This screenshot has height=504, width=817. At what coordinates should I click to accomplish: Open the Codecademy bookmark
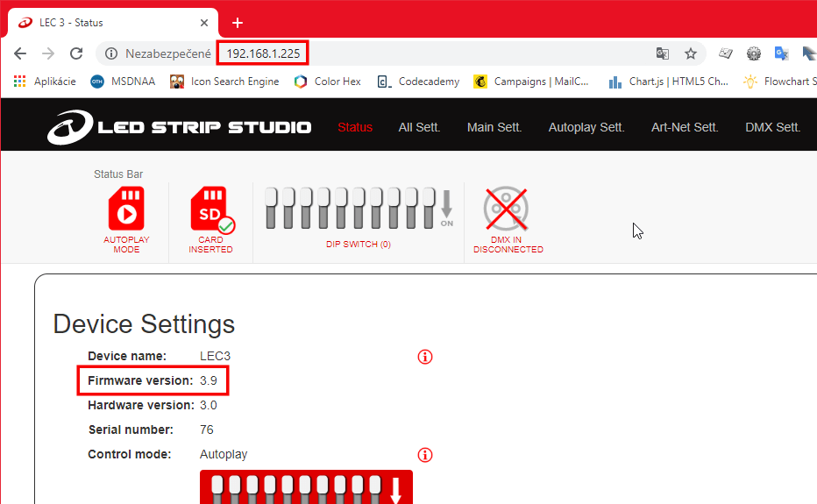pos(418,82)
